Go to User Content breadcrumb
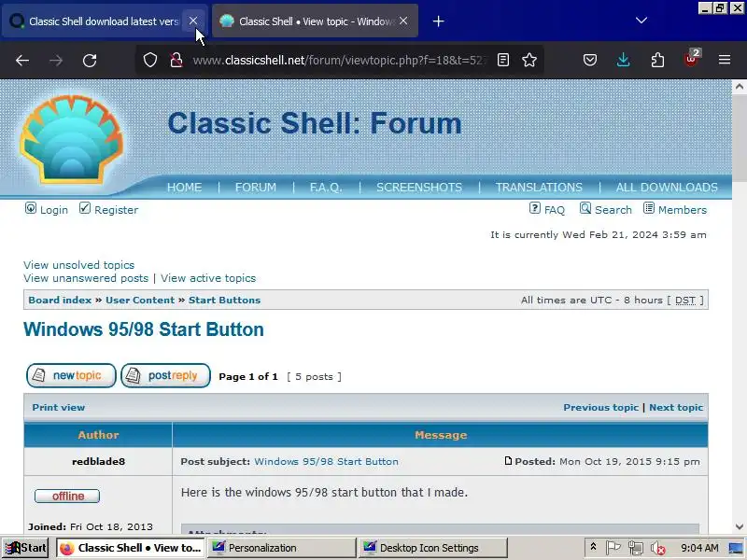The image size is (747, 560). pyautogui.click(x=140, y=300)
